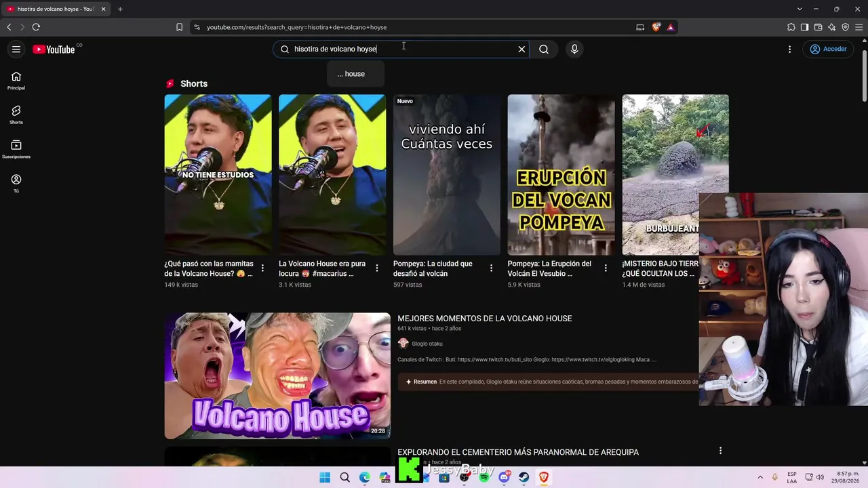The width and height of the screenshot is (868, 488).
Task: Sign in with the Acceder button
Action: pyautogui.click(x=829, y=49)
